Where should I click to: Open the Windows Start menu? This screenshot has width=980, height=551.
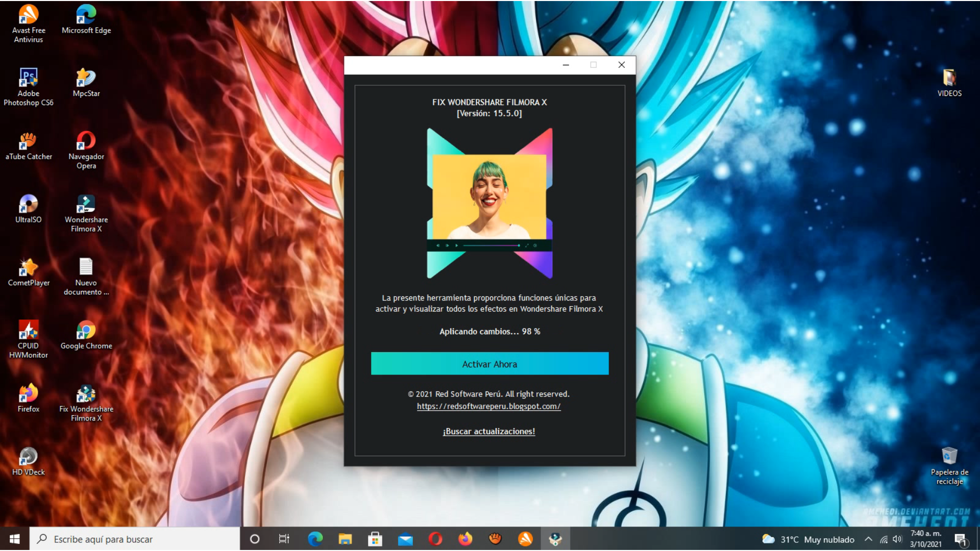(x=14, y=539)
